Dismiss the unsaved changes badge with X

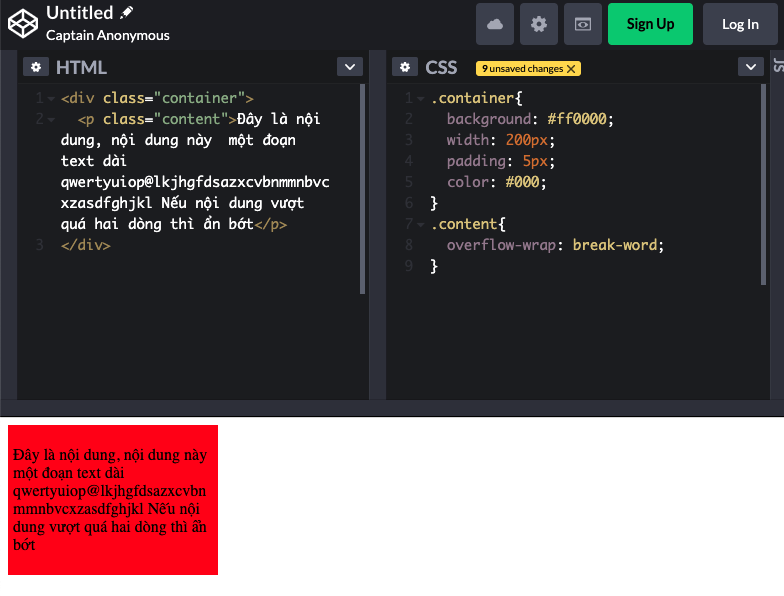tap(571, 69)
